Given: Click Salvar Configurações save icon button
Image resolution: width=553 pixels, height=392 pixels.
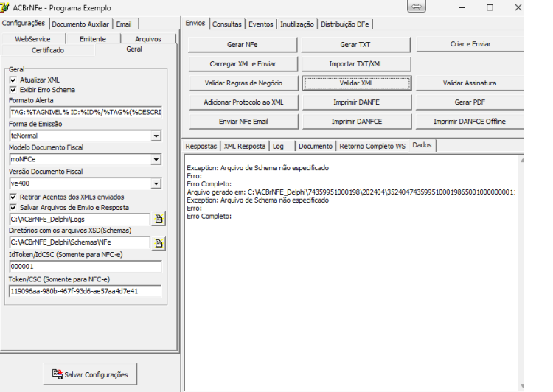Looking at the screenshot, I should (x=90, y=374).
